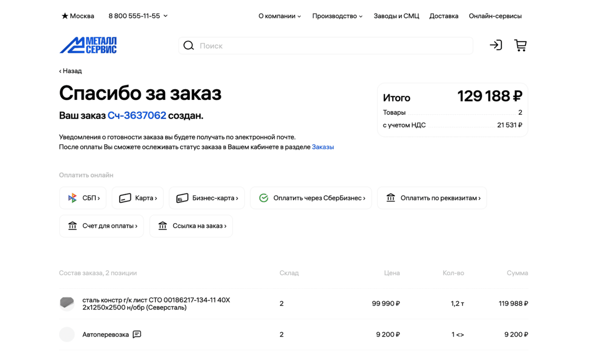
Task: Get Счет для оплаты
Action: click(x=102, y=226)
